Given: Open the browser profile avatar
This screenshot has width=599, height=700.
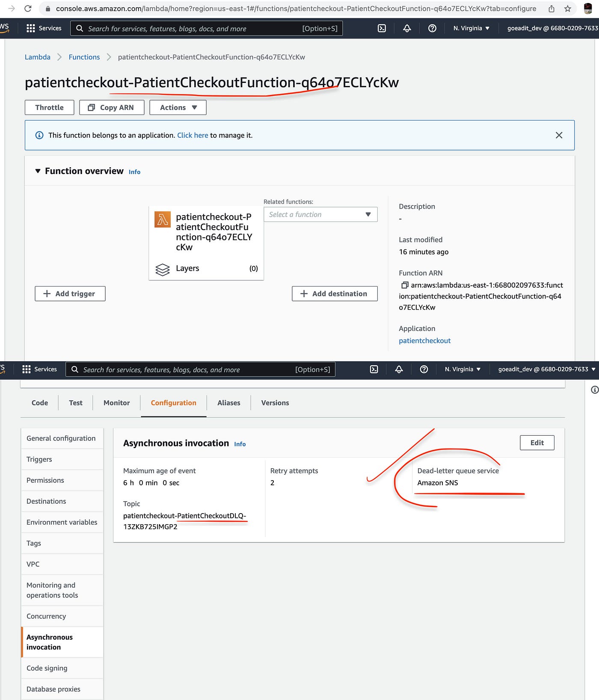Looking at the screenshot, I should [x=588, y=9].
